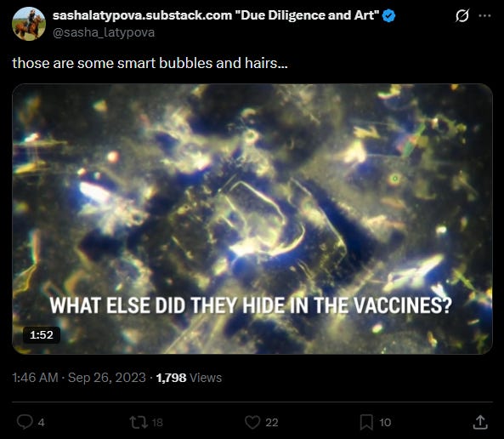Click the repost arrows icon
The height and width of the screenshot is (439, 504).
point(139,422)
